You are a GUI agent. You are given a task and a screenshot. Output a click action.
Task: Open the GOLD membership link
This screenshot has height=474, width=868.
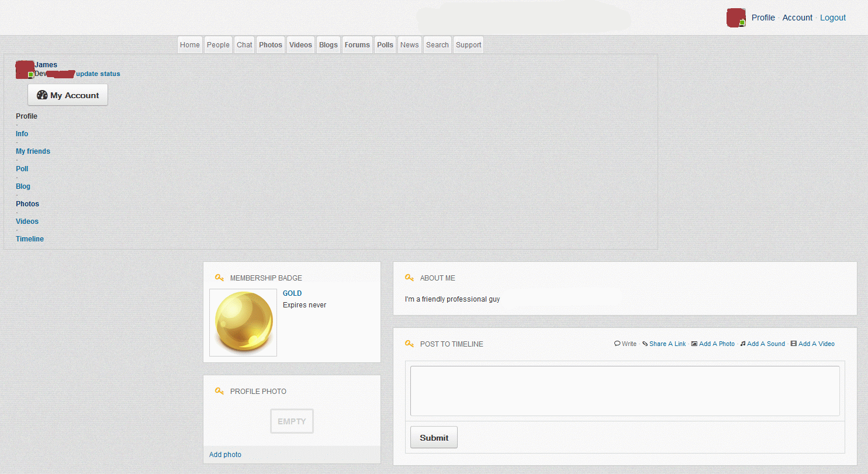click(292, 293)
